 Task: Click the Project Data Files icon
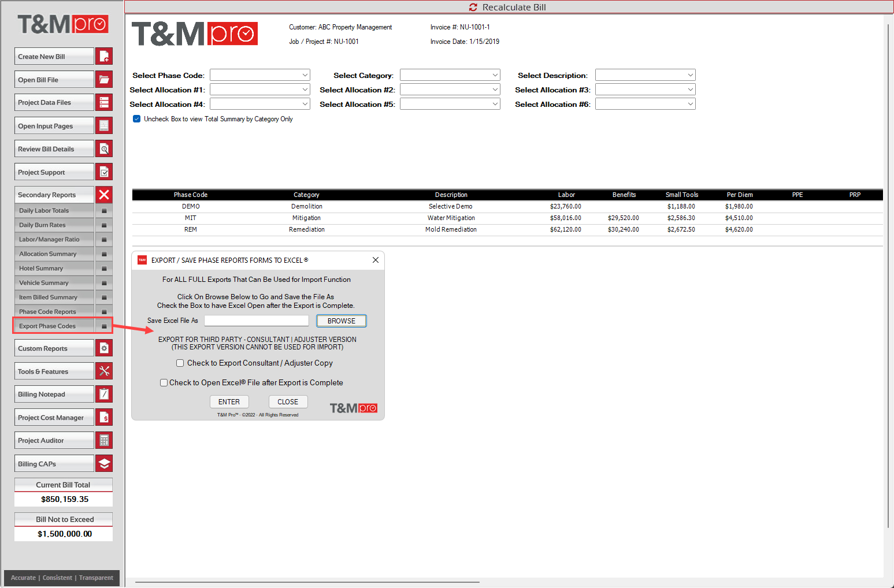104,102
